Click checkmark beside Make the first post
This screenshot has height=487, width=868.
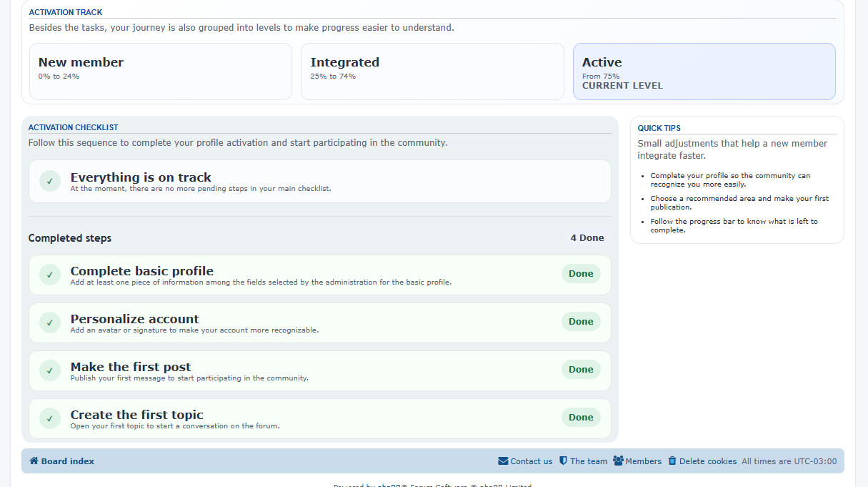50,370
